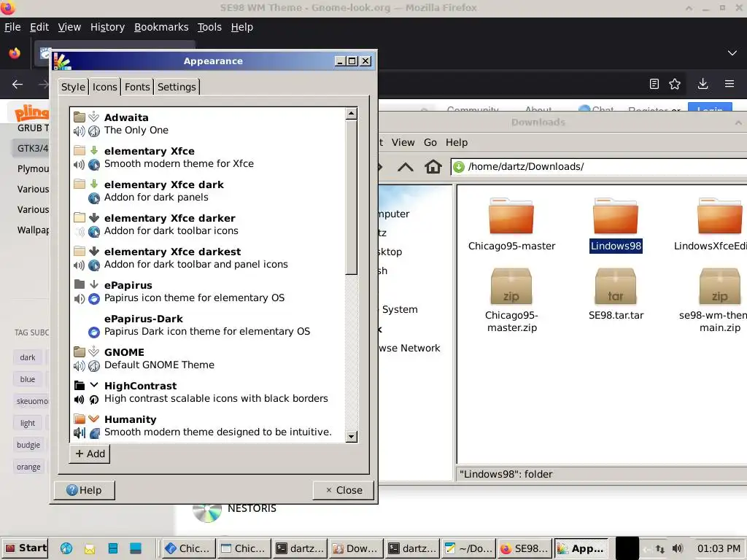Bookmark this page with the star icon
This screenshot has width=747, height=560.
click(675, 85)
